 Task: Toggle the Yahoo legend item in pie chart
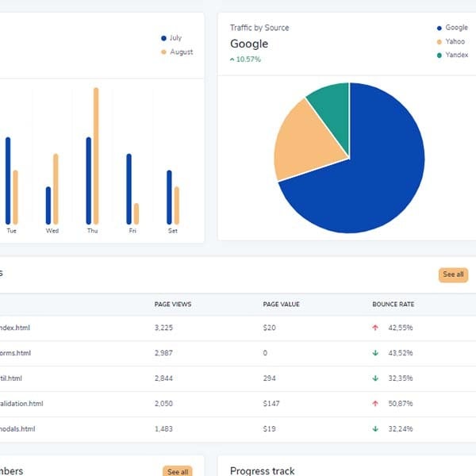(451, 41)
